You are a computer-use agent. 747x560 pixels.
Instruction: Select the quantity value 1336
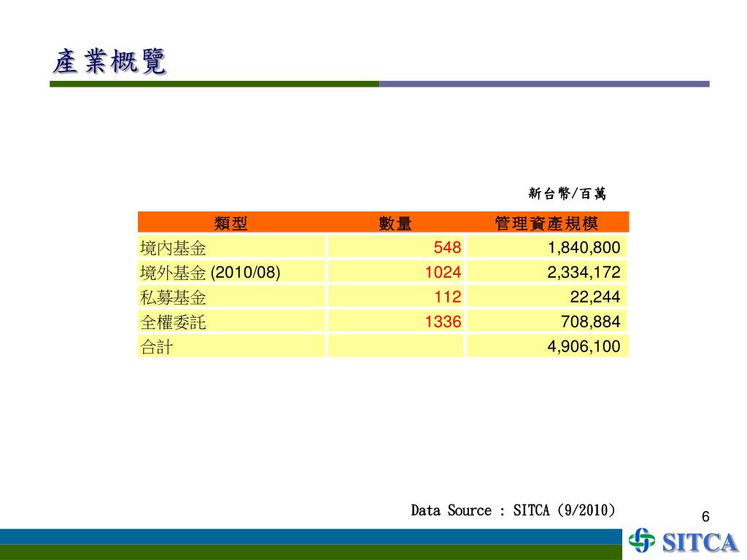click(443, 322)
